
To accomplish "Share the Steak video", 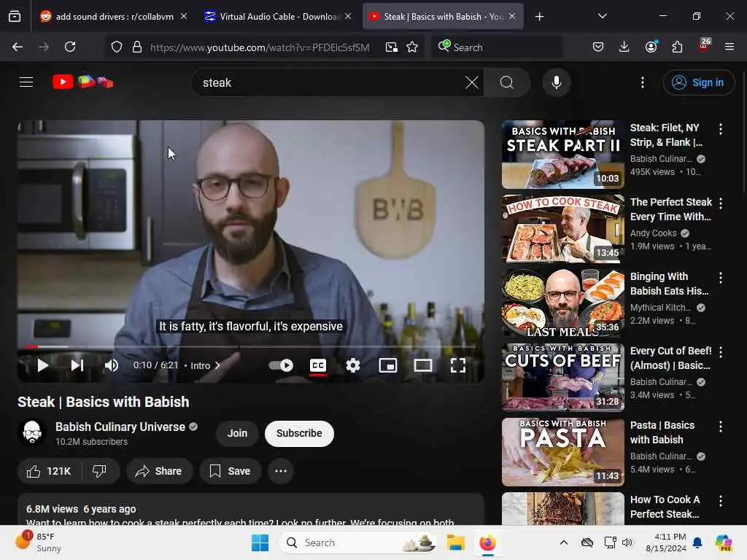I will pyautogui.click(x=158, y=471).
